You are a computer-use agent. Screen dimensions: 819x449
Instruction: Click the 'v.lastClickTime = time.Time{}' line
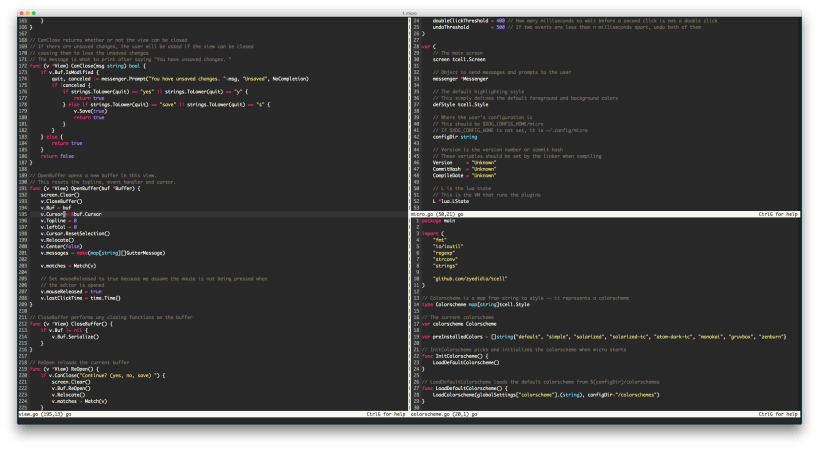[80, 298]
